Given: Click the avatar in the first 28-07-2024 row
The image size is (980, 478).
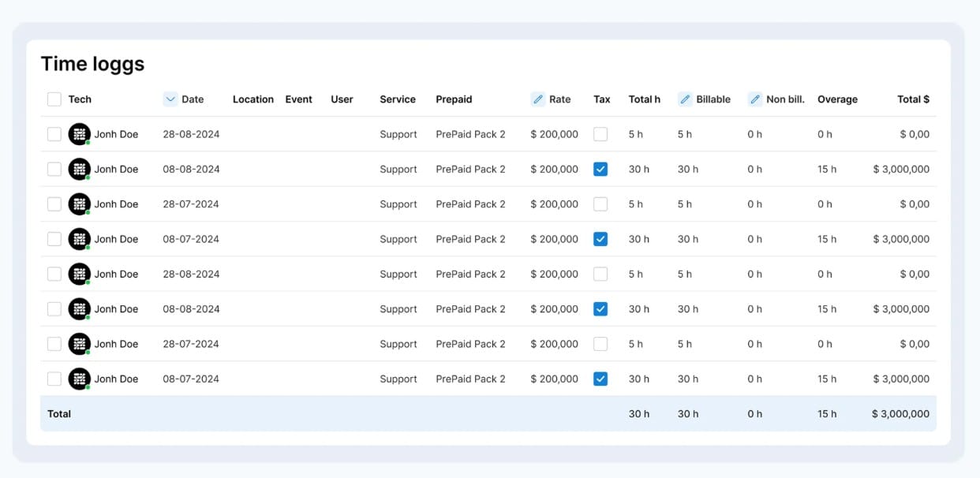Looking at the screenshot, I should coord(80,204).
